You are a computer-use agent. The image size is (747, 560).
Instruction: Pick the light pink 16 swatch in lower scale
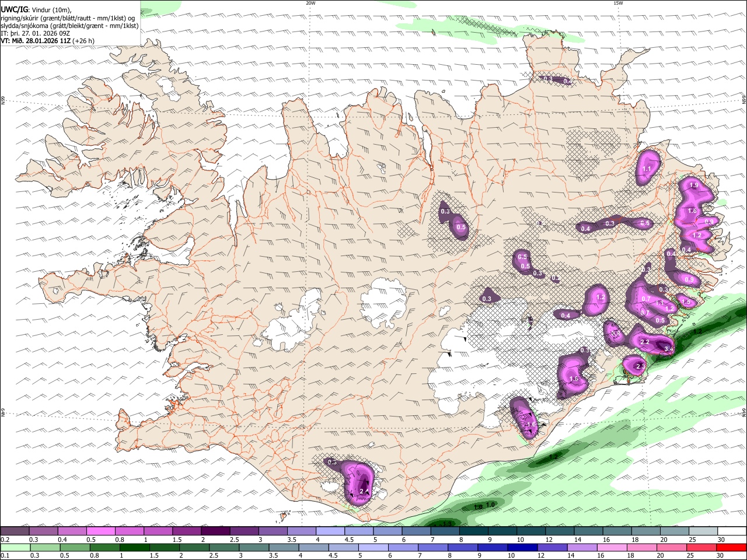612,547
